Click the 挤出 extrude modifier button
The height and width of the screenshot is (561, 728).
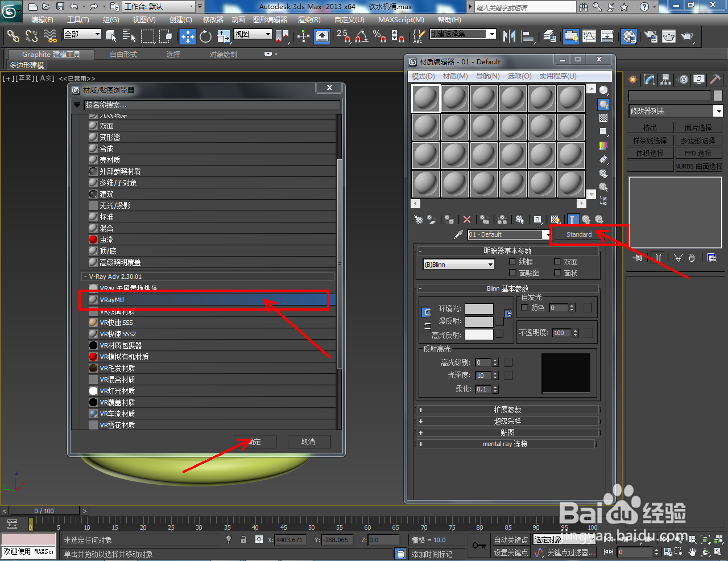[650, 128]
